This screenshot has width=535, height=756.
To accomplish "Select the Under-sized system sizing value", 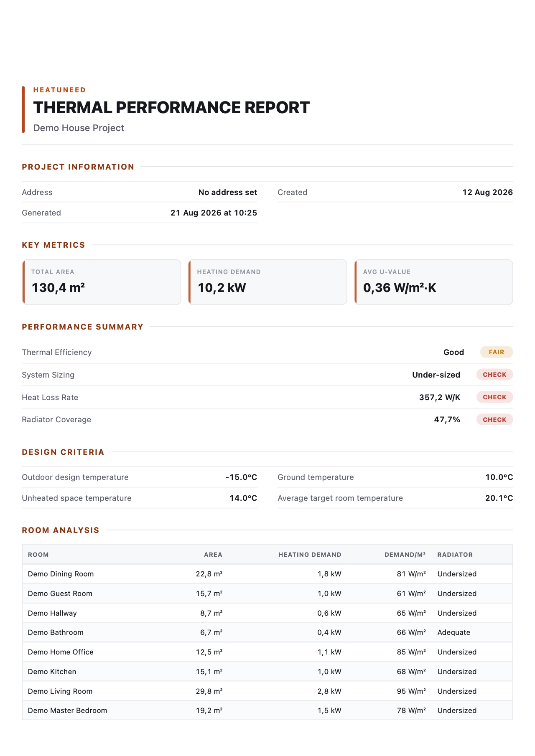I will point(436,375).
